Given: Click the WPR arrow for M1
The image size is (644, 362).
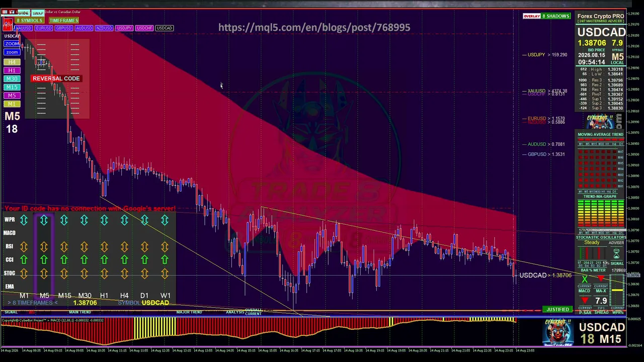Looking at the screenshot, I should [x=24, y=220].
